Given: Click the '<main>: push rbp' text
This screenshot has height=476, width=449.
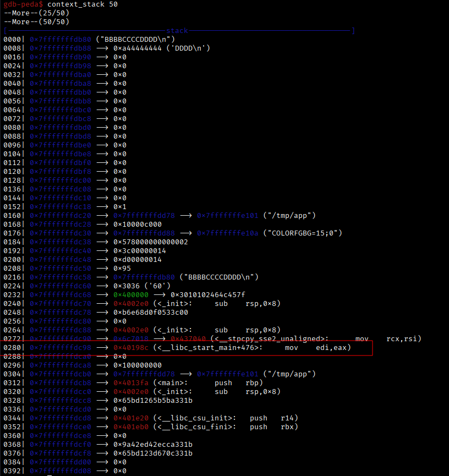Looking at the screenshot, I should 208,383.
